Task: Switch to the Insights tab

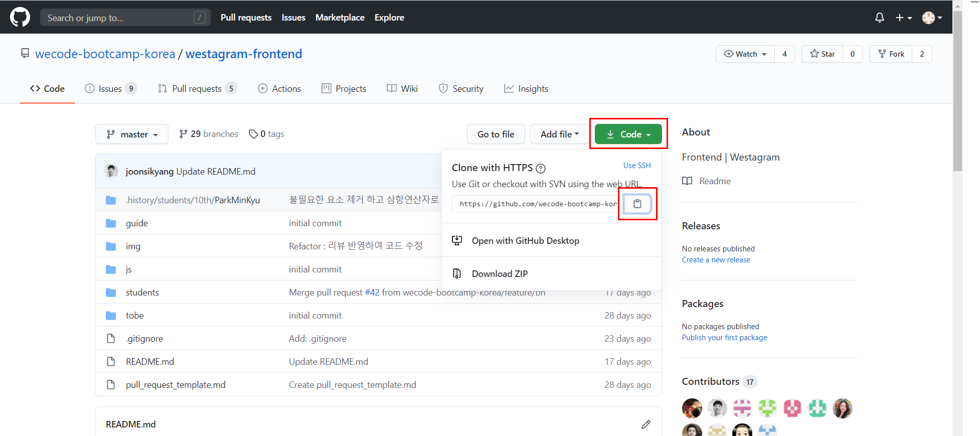Action: click(526, 89)
